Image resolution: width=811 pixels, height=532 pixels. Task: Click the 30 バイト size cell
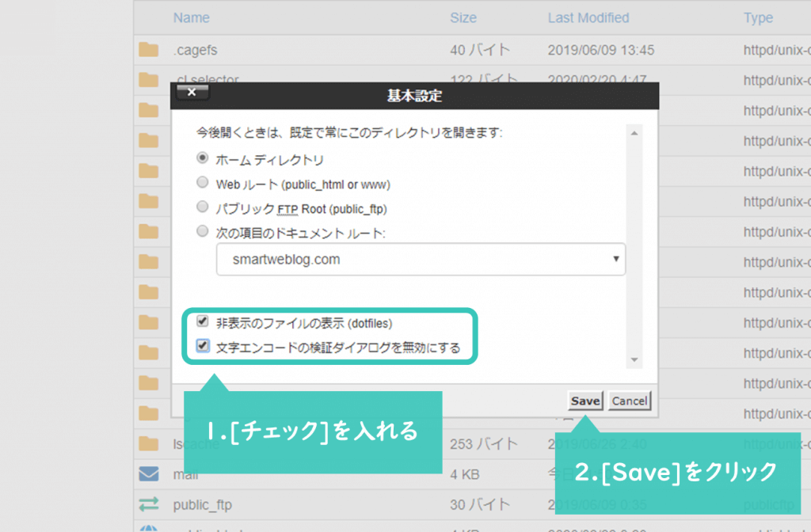[479, 504]
